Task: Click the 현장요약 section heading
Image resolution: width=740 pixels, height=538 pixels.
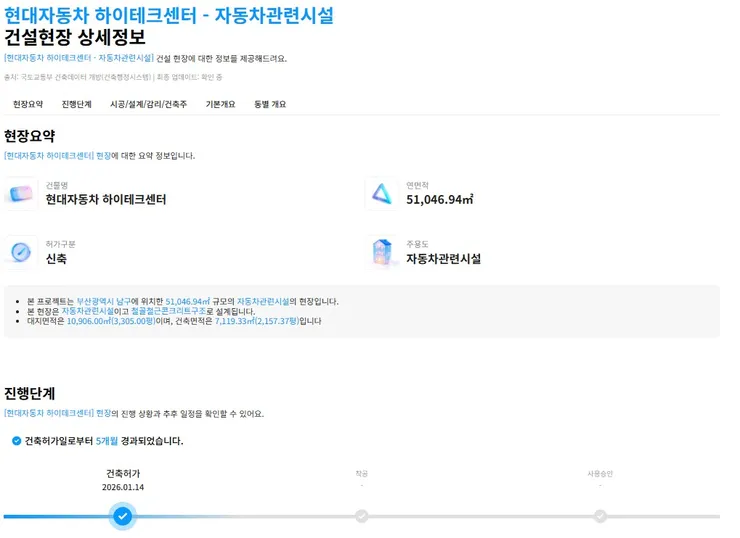Action: 29,136
